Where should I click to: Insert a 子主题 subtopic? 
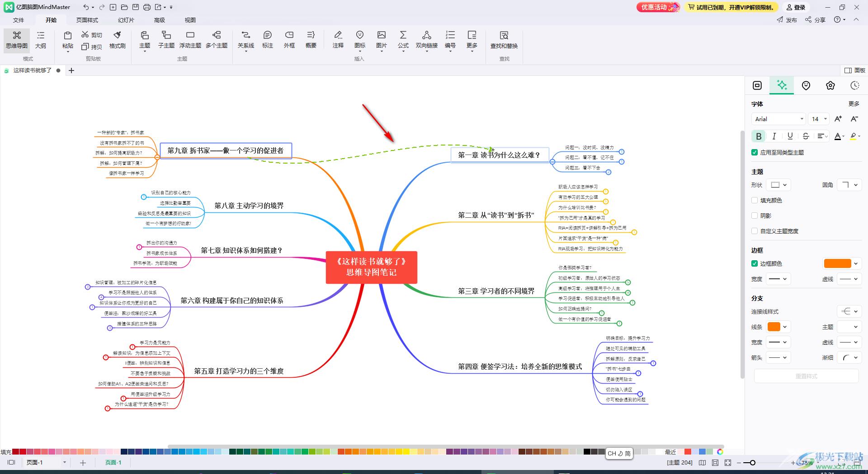(x=166, y=40)
